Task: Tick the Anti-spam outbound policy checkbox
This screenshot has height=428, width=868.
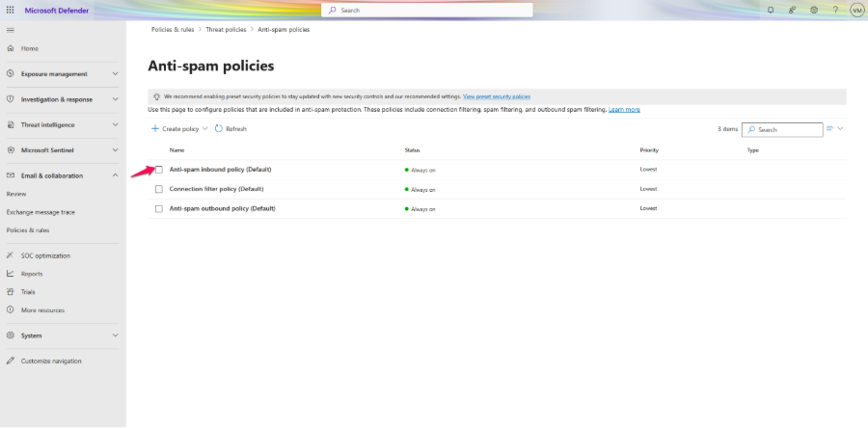Action: tap(159, 208)
